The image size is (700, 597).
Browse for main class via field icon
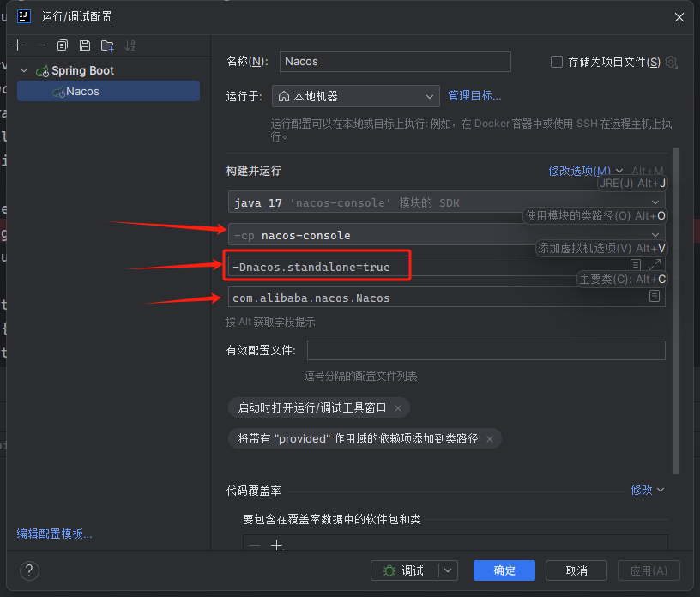coord(655,296)
